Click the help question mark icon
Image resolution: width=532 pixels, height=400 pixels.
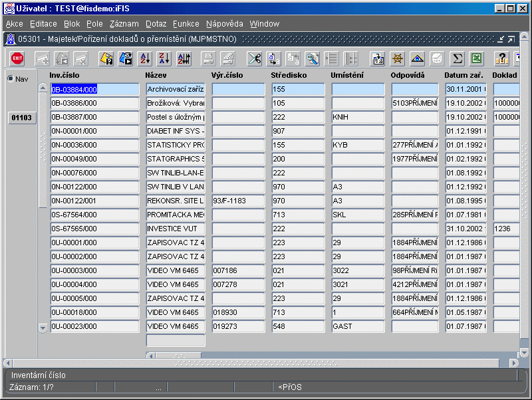(501, 58)
